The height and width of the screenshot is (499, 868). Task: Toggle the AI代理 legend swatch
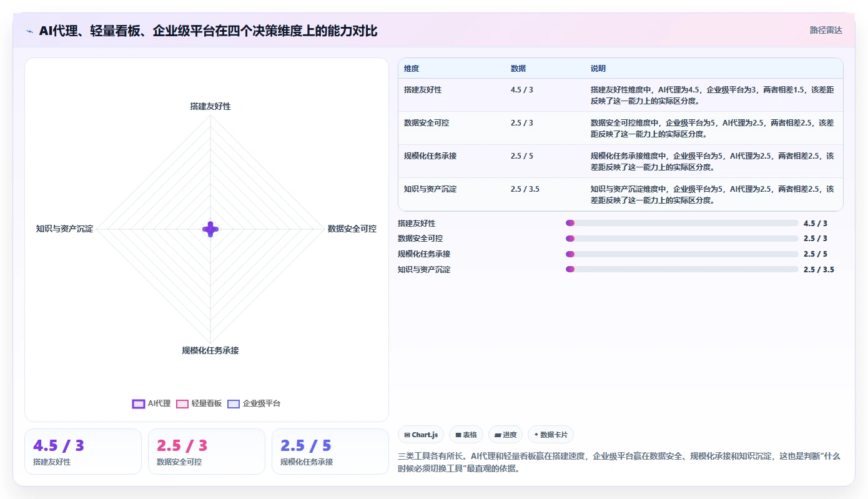tap(139, 403)
